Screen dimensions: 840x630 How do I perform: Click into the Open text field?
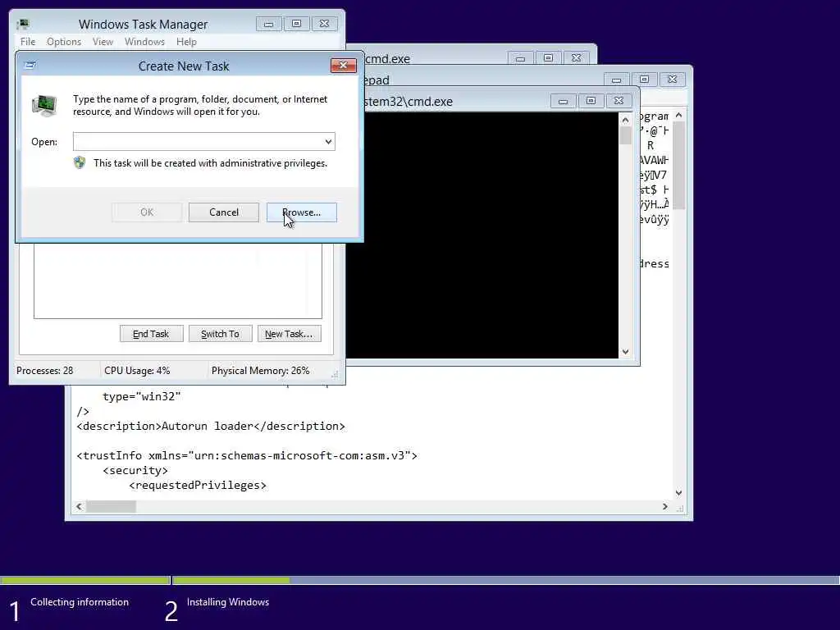click(197, 141)
